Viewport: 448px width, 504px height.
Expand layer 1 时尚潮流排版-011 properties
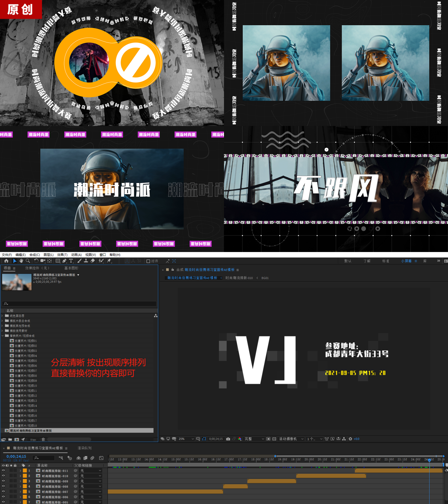coord(21,471)
